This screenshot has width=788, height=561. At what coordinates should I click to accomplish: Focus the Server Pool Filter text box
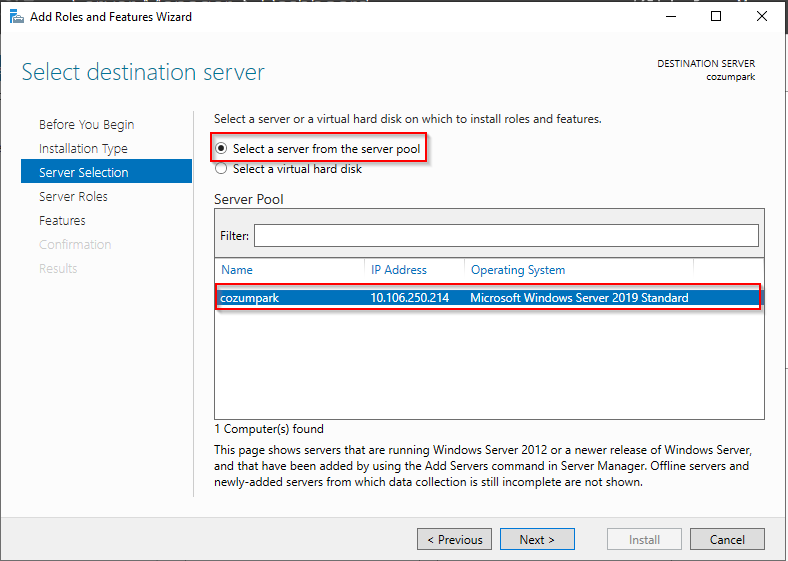[506, 236]
